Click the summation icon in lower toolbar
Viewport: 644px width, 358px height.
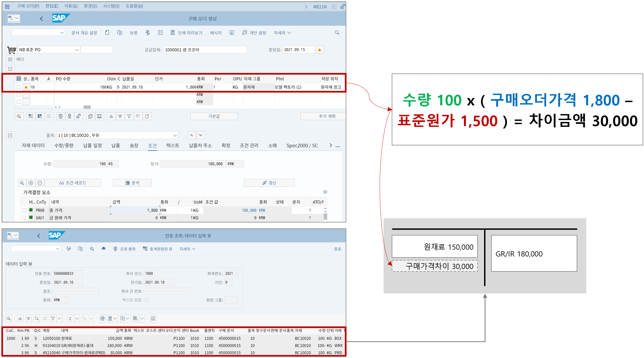point(70,319)
